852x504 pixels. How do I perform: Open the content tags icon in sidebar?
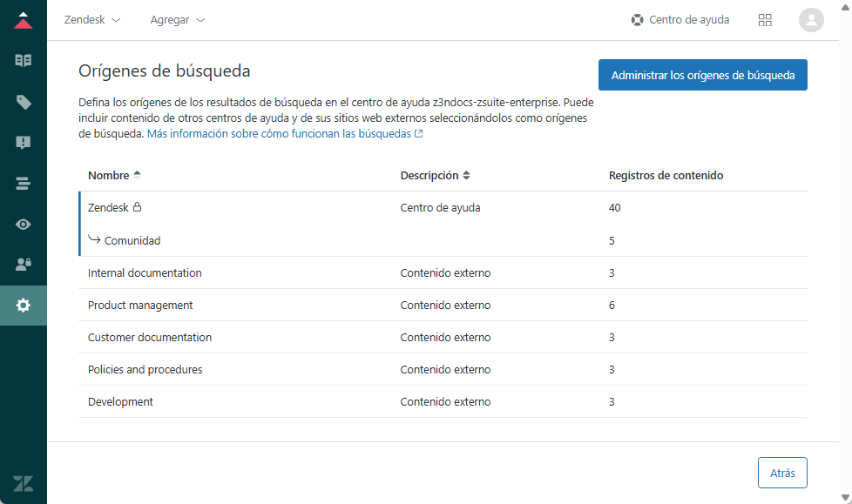tap(24, 102)
